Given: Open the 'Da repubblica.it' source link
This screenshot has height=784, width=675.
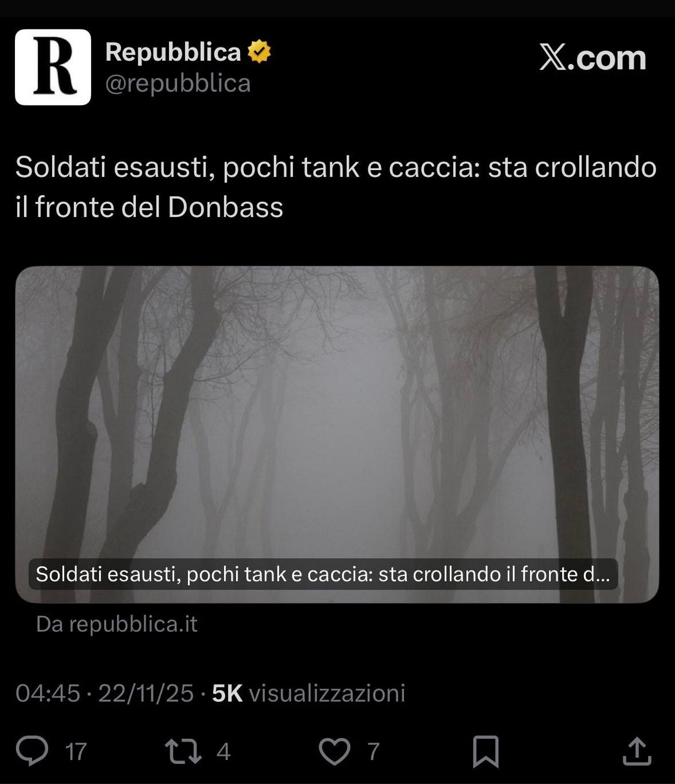Looking at the screenshot, I should 117,624.
